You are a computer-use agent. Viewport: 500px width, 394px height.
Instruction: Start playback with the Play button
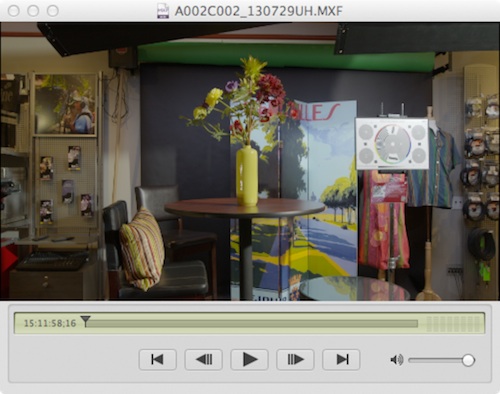249,360
